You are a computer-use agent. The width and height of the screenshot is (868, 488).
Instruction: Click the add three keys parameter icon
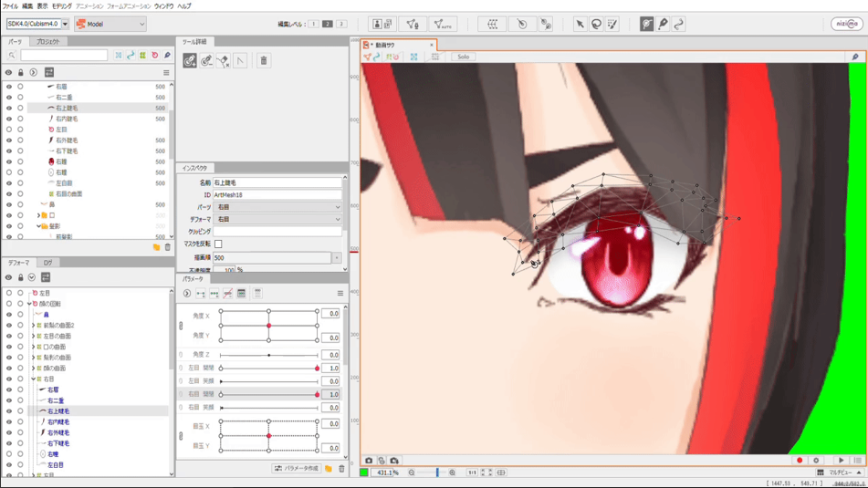(214, 293)
